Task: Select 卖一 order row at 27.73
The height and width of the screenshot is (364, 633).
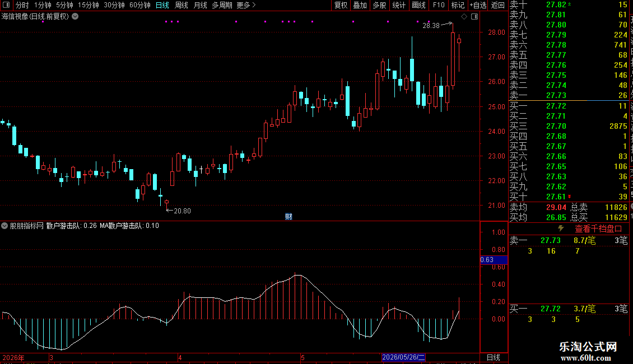Action: 569,95
